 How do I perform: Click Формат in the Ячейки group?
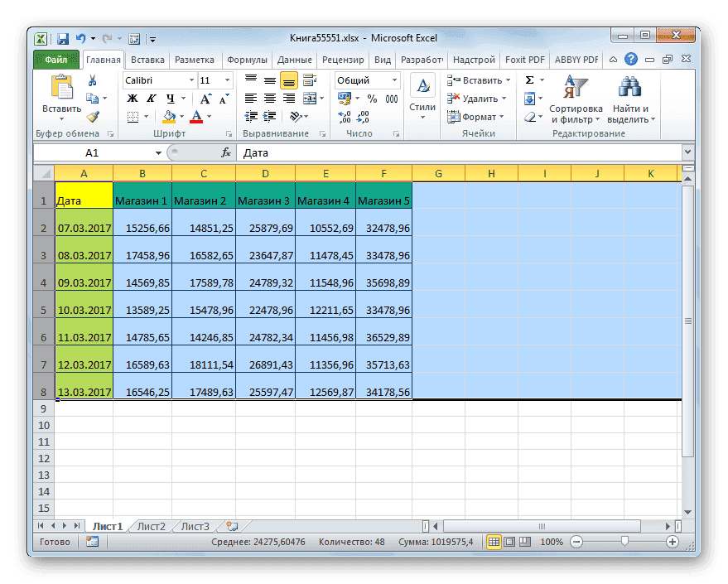pos(478,116)
